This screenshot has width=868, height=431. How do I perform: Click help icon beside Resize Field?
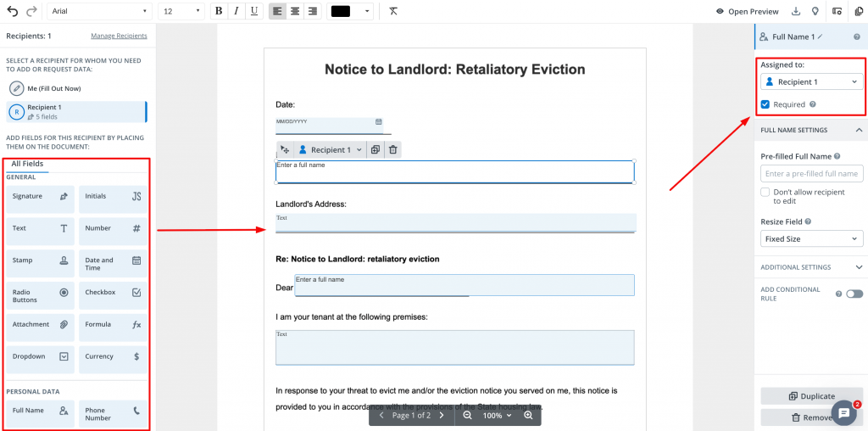pos(808,221)
